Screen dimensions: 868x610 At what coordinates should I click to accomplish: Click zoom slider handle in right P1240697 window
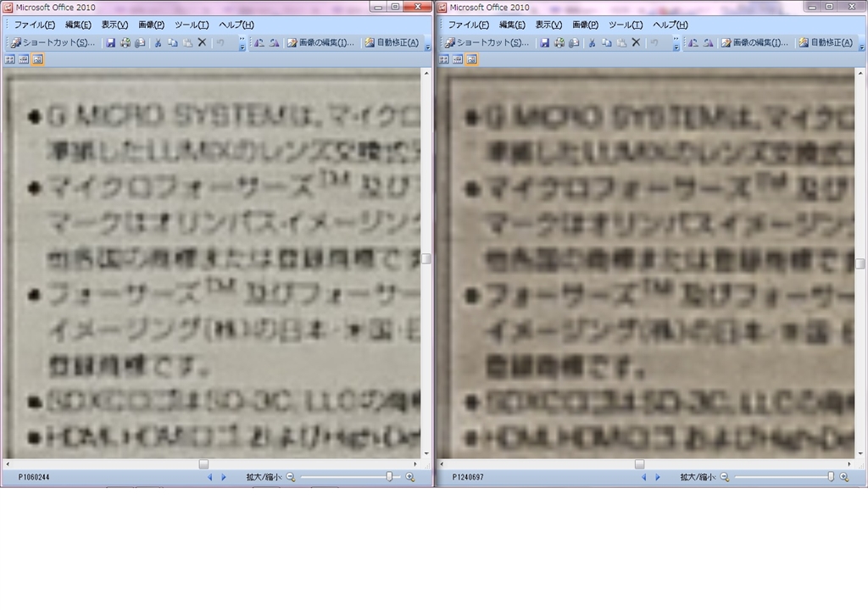pyautogui.click(x=831, y=477)
